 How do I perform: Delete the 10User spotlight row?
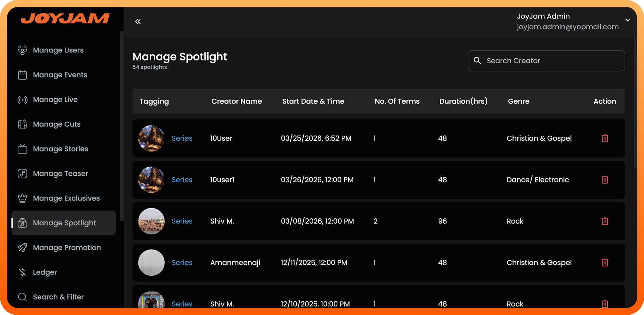point(605,138)
